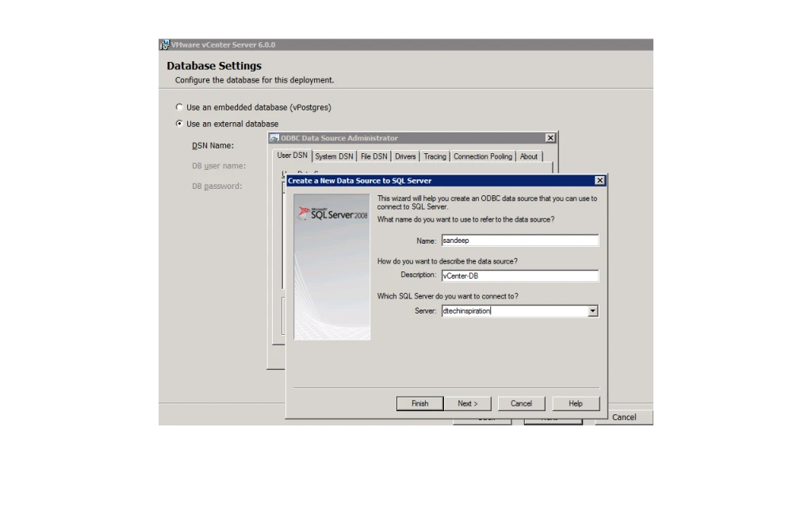812x508 pixels.
Task: Click the VMware vCenter Server title bar icon
Action: pos(165,45)
